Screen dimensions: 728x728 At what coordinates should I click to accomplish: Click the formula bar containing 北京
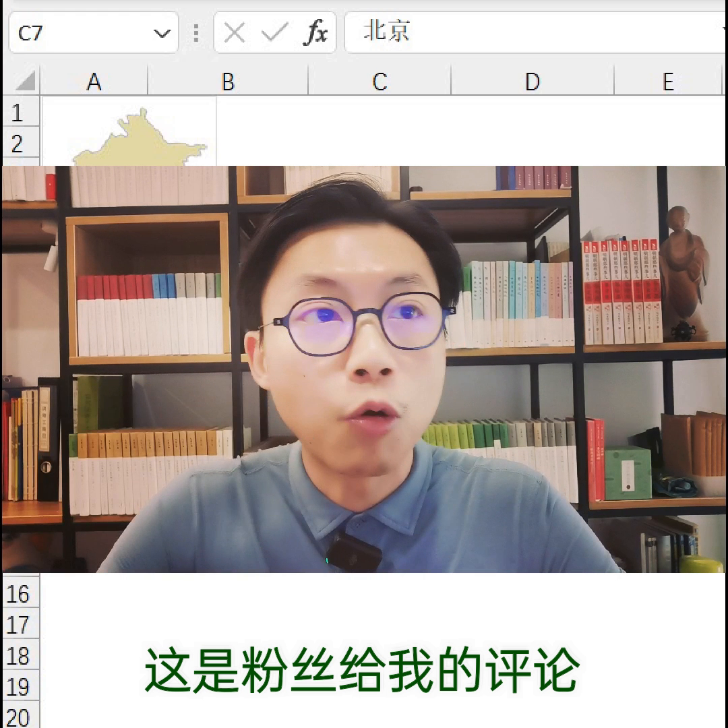tap(536, 32)
